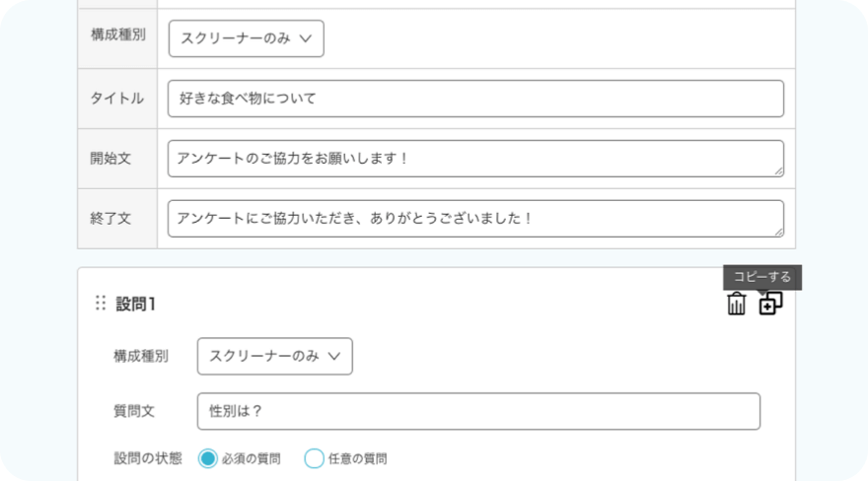
Task: Delete 設問1 with the trash icon
Action: [737, 304]
